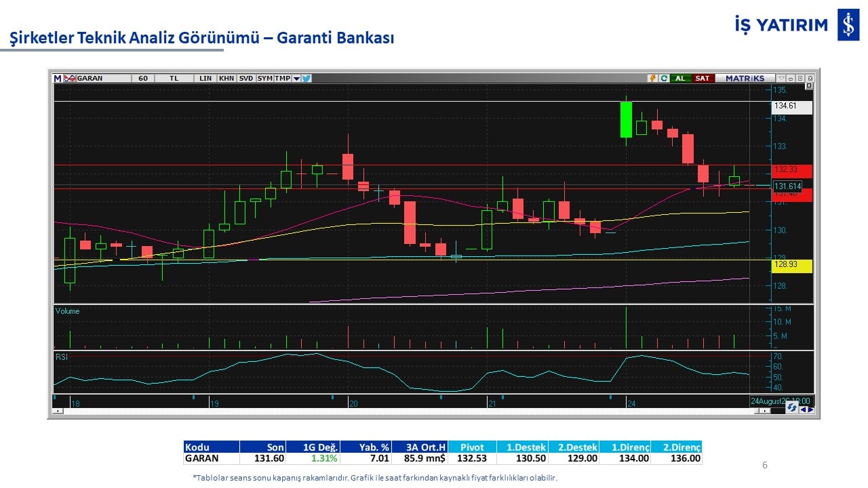Click the Pivot column header
The image size is (868, 488).
[473, 447]
